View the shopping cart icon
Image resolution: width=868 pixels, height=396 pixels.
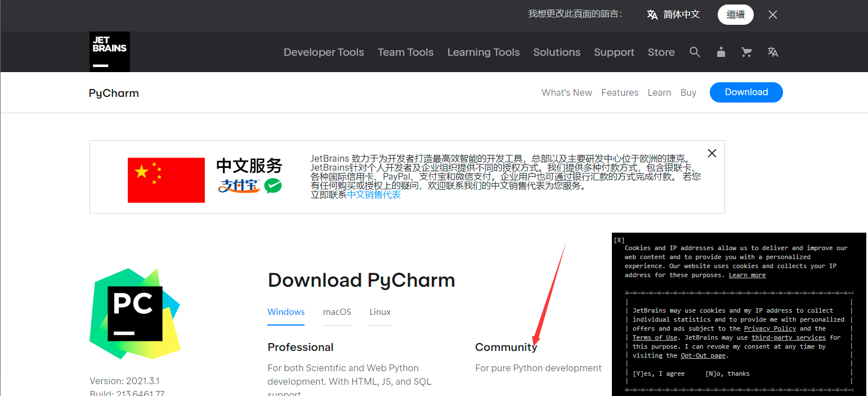coord(746,52)
